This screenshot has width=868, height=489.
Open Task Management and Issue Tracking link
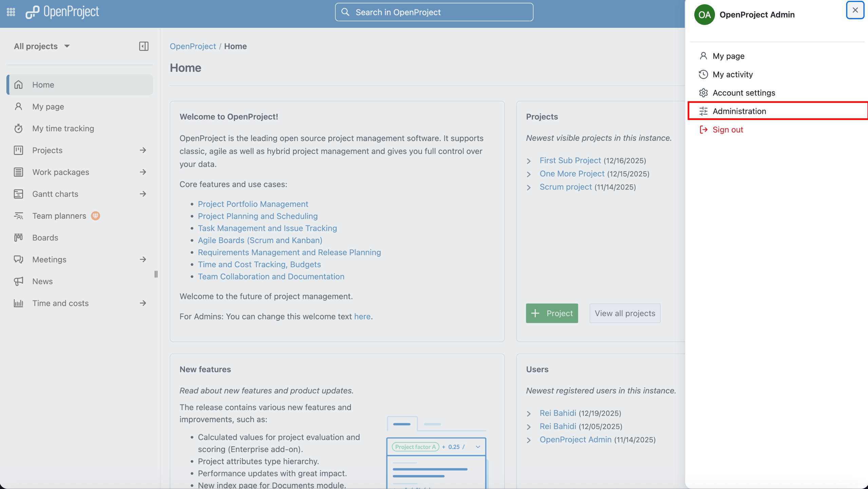point(267,228)
